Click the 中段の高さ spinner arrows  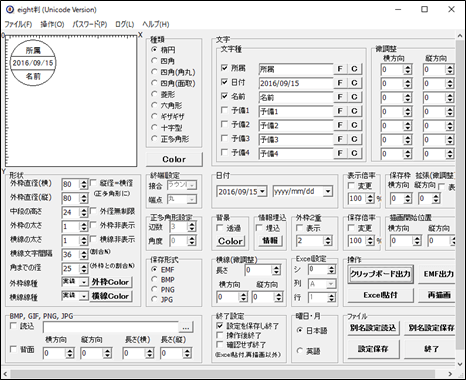tap(83, 212)
